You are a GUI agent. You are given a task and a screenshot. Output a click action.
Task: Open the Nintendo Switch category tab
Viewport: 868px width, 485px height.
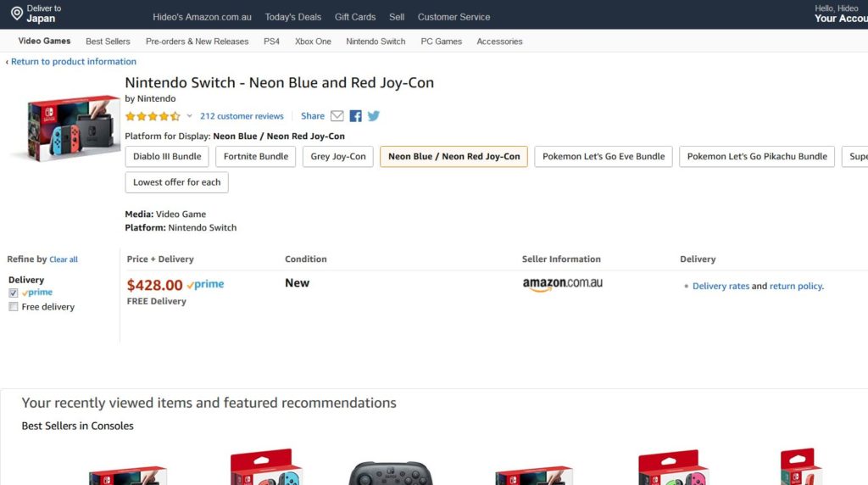pos(376,42)
